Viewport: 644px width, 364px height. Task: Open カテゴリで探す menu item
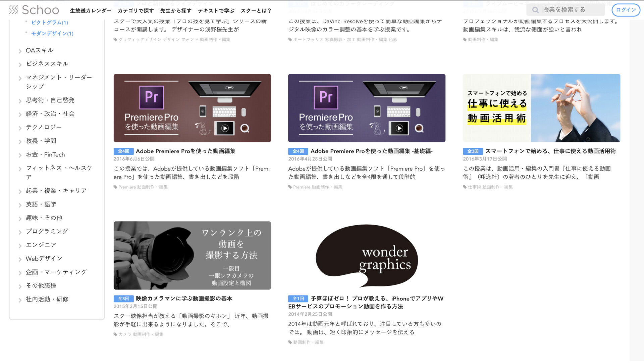pos(136,11)
